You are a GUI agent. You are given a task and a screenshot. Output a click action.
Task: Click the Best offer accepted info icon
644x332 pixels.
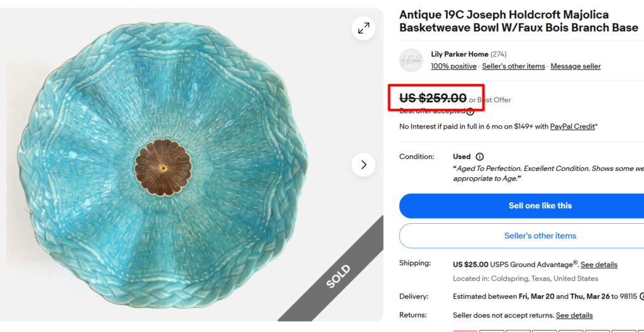[470, 111]
